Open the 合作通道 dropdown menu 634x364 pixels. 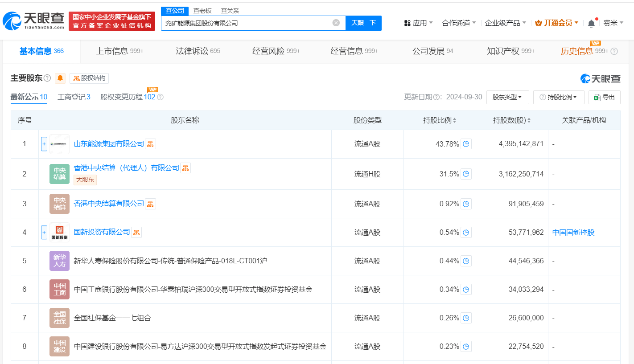pos(459,23)
